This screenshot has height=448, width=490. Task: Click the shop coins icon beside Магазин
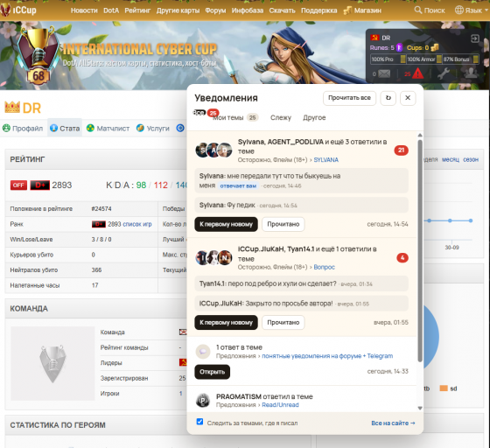click(347, 10)
